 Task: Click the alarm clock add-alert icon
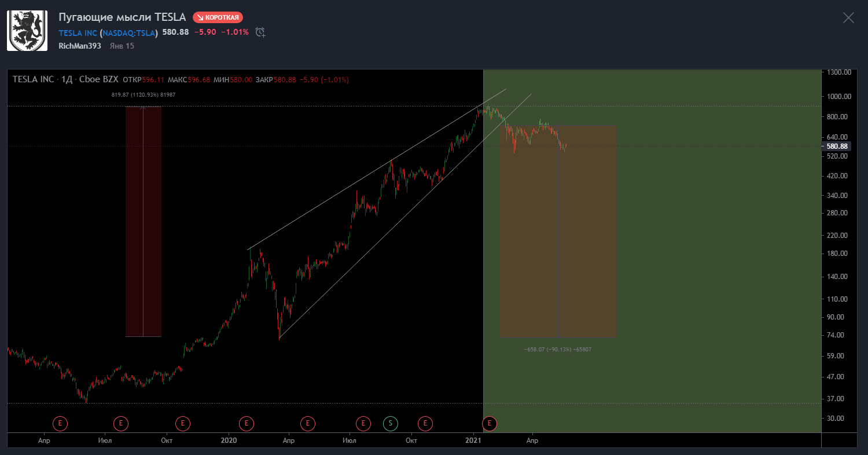260,32
